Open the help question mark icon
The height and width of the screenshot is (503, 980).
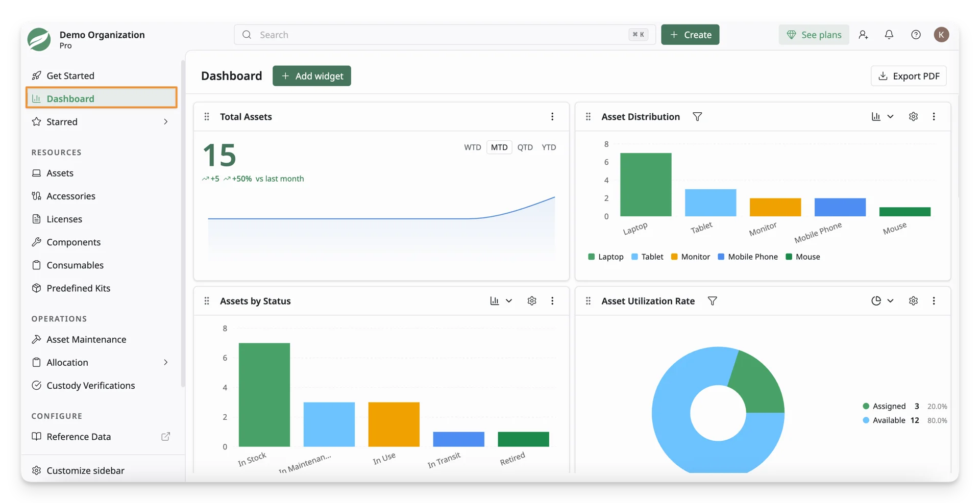click(916, 35)
